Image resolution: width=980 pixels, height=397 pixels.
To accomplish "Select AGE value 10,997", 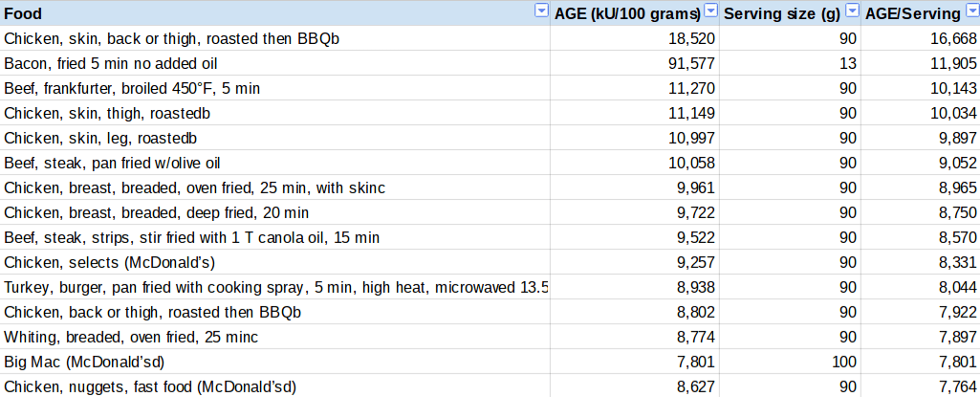I will [635, 138].
